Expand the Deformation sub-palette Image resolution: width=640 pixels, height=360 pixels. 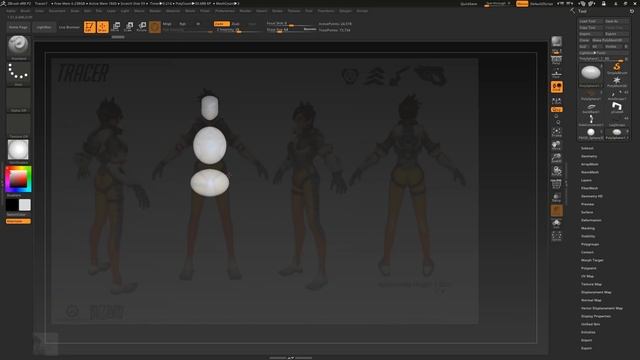click(591, 220)
